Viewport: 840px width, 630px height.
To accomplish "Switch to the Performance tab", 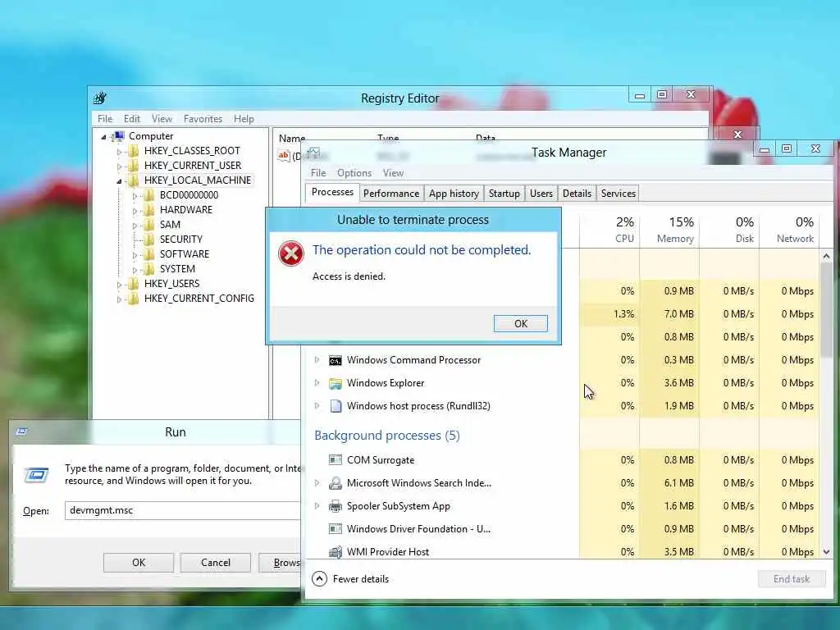I will pyautogui.click(x=391, y=194).
